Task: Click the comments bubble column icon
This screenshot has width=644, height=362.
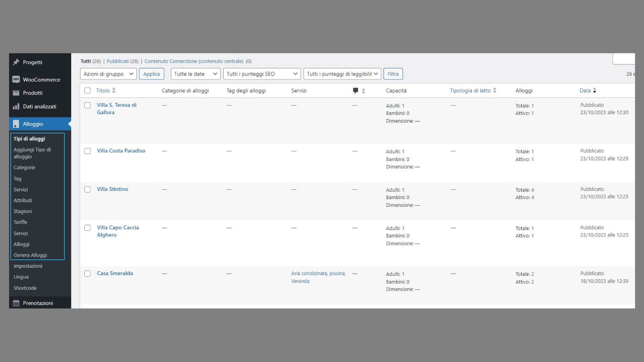Action: pos(356,90)
